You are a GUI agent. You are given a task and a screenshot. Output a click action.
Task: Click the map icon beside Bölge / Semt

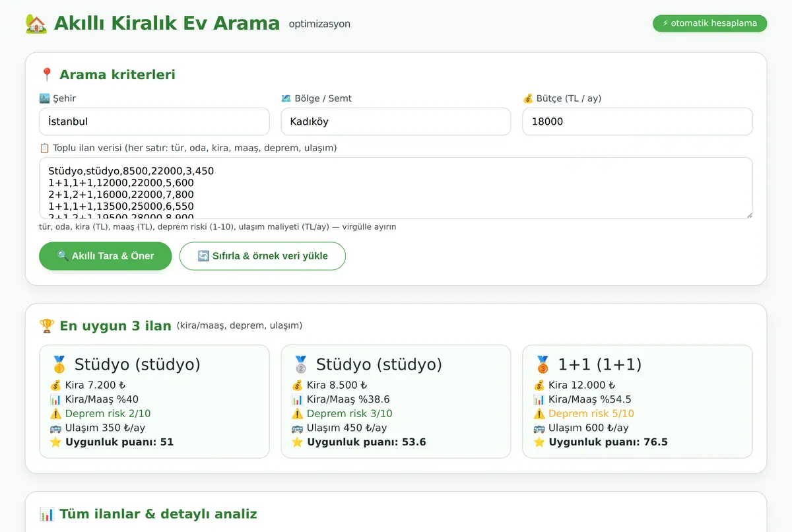286,98
